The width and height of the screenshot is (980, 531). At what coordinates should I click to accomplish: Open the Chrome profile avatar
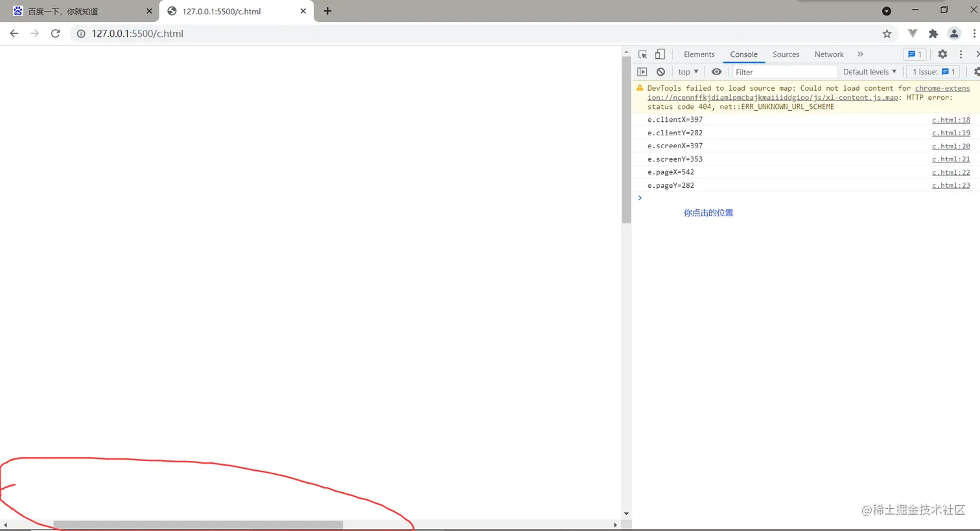pyautogui.click(x=954, y=34)
